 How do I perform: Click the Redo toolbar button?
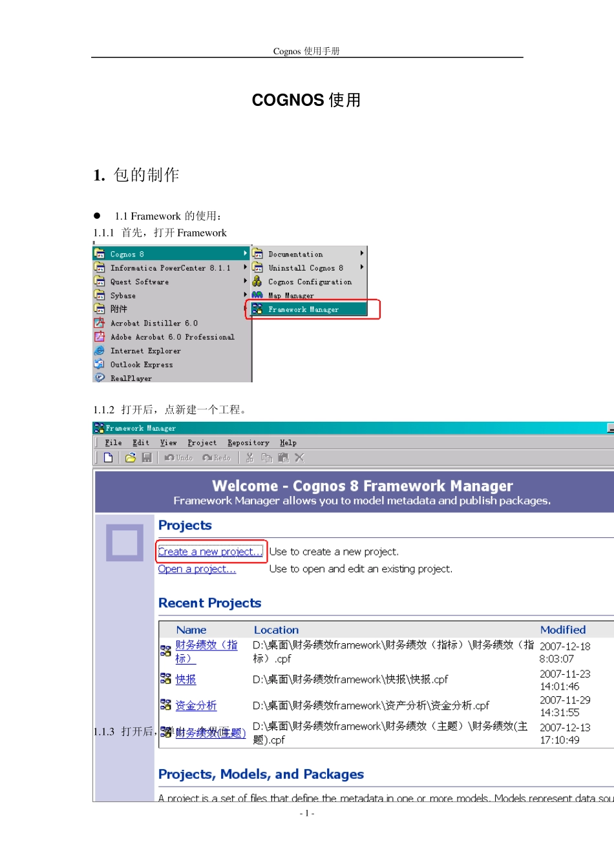point(217,457)
